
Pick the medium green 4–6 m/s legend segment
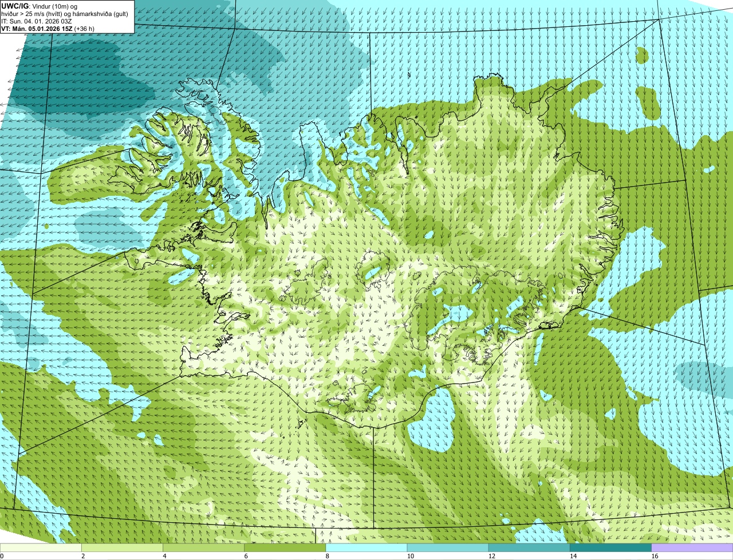pos(204,548)
